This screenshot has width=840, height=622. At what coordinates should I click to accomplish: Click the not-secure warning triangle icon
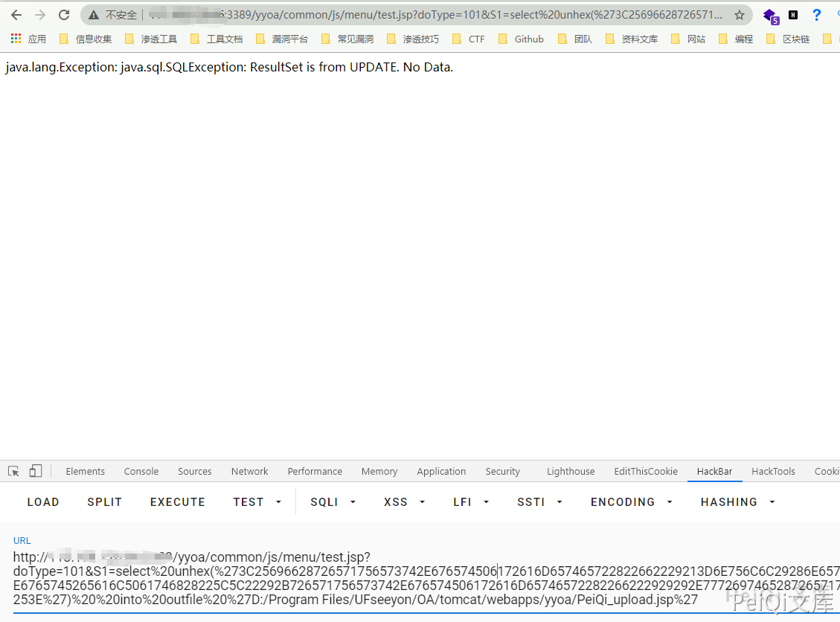[94, 15]
